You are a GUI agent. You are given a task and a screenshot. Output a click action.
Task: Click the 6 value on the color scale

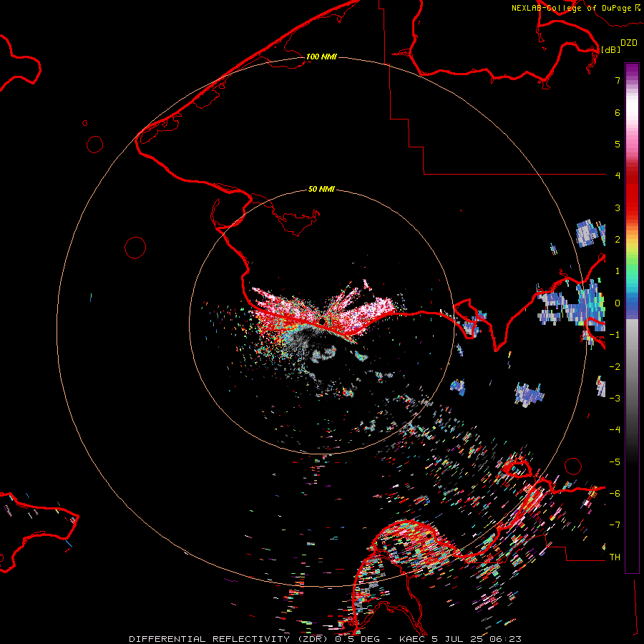618,112
